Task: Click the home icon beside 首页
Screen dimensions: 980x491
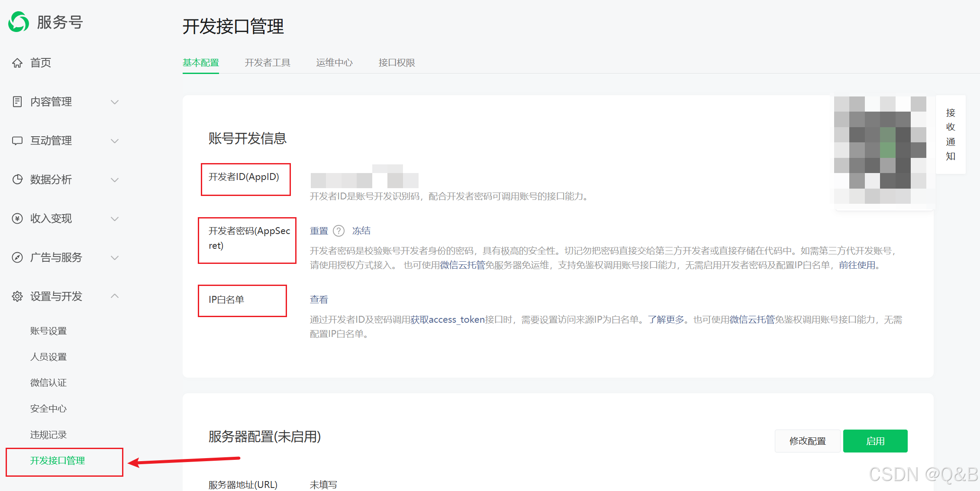Action: click(x=17, y=63)
